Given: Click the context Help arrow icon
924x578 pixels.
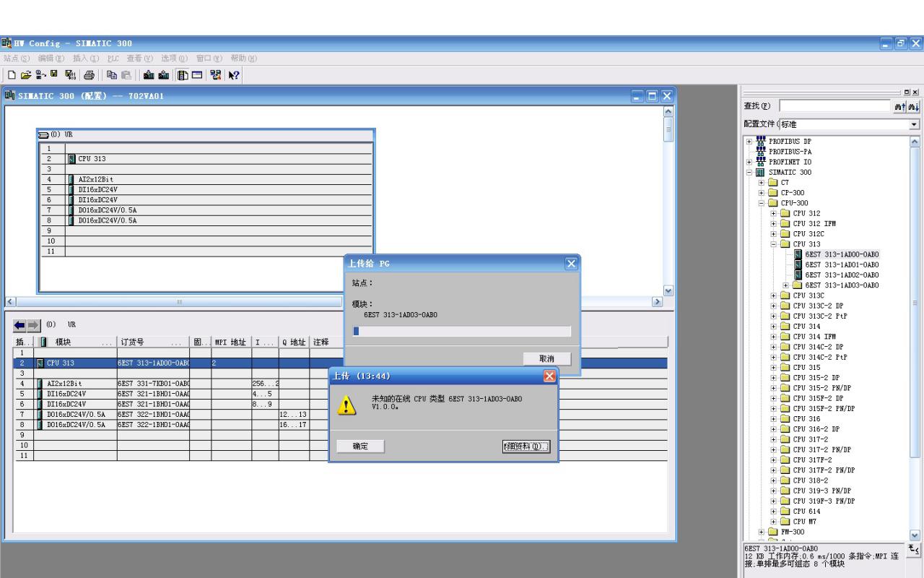Looking at the screenshot, I should pos(233,75).
